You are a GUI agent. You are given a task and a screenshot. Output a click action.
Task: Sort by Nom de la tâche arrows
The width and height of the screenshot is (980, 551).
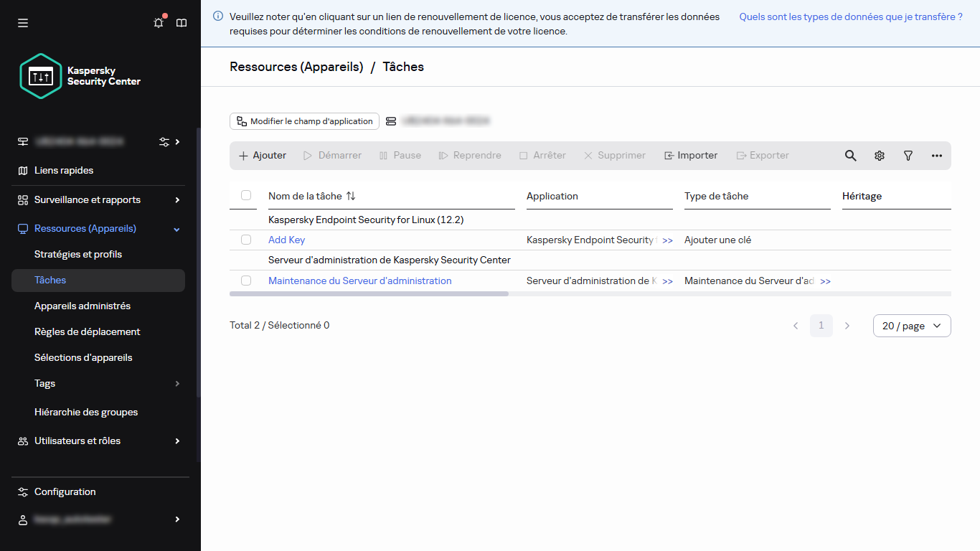(x=351, y=196)
